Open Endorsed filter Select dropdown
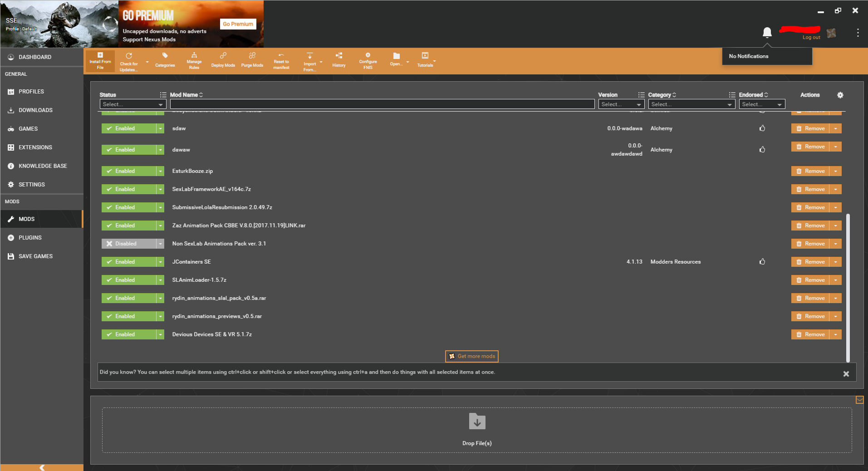Viewport: 868px width, 471px height. pos(762,104)
